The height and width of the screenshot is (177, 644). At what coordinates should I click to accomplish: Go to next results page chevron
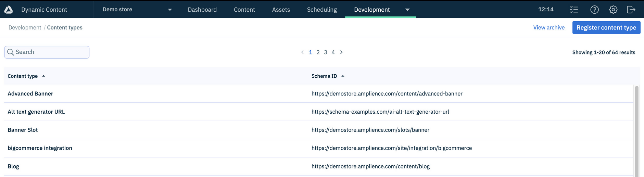341,52
